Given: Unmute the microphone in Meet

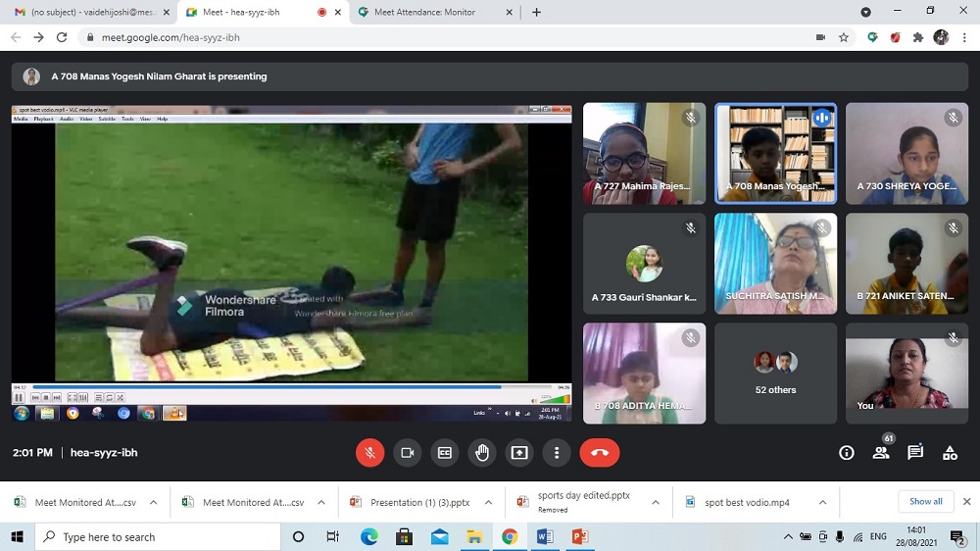Looking at the screenshot, I should click(369, 453).
